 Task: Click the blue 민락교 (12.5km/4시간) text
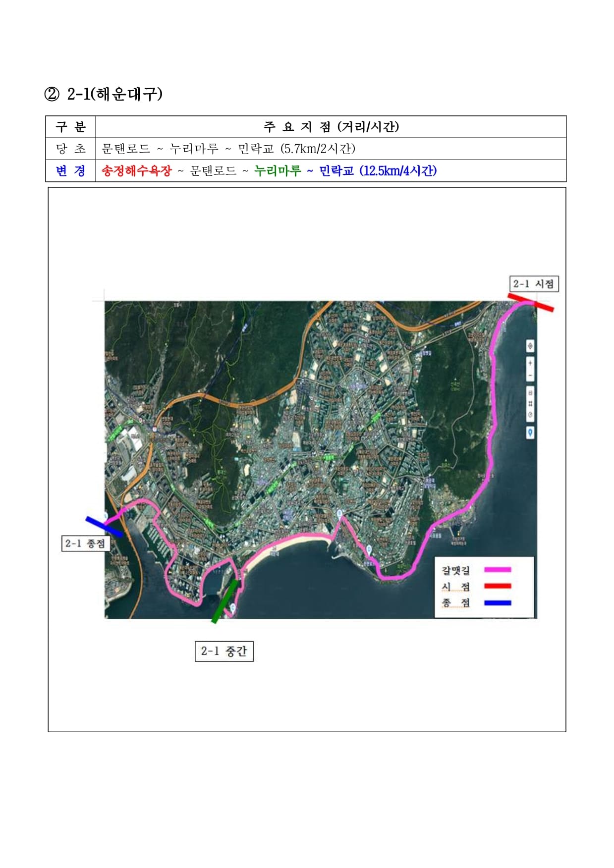378,171
